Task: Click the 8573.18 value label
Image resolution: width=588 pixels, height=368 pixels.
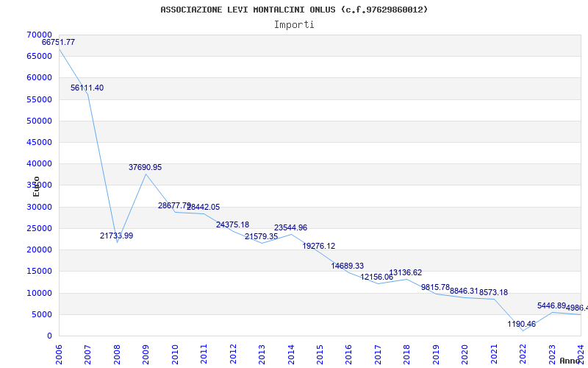Action: [x=493, y=292]
